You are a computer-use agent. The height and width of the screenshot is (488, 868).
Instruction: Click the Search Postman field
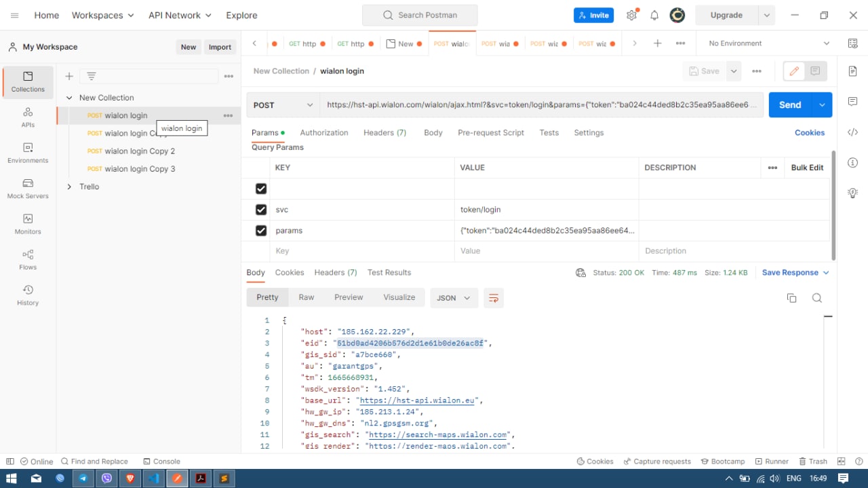(x=420, y=15)
